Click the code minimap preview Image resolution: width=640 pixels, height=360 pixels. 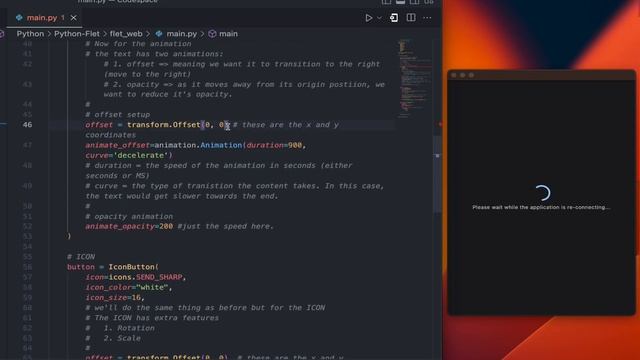414,78
